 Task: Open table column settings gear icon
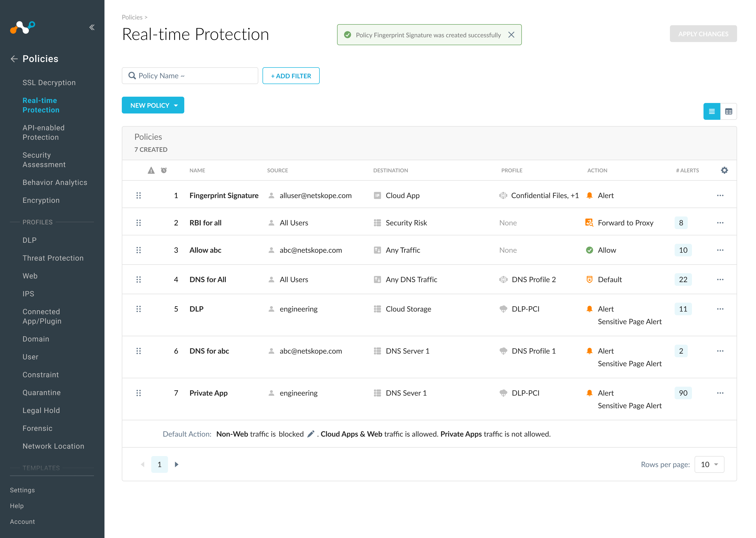pos(724,170)
